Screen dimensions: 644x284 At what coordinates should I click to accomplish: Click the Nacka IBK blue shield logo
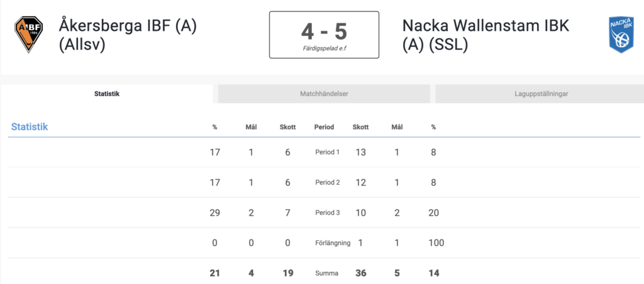pyautogui.click(x=621, y=35)
